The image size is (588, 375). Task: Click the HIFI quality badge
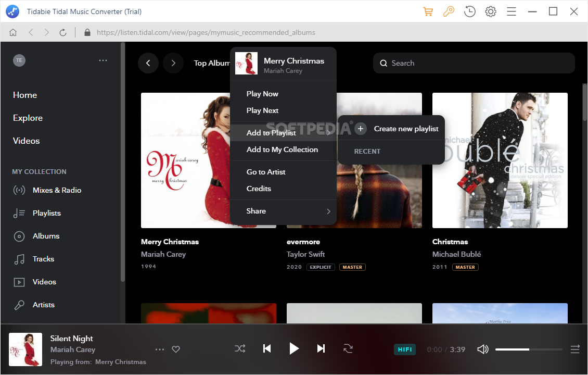tap(405, 349)
